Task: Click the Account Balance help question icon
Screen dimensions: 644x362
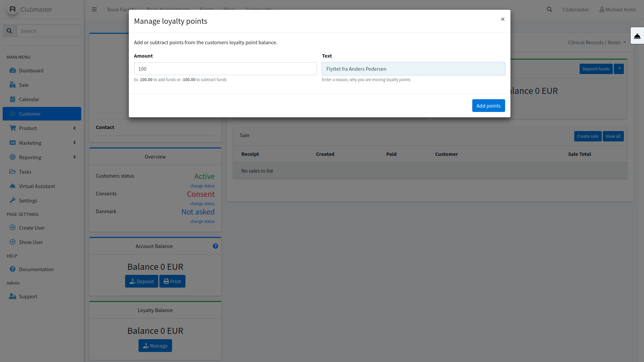Action: [x=215, y=246]
